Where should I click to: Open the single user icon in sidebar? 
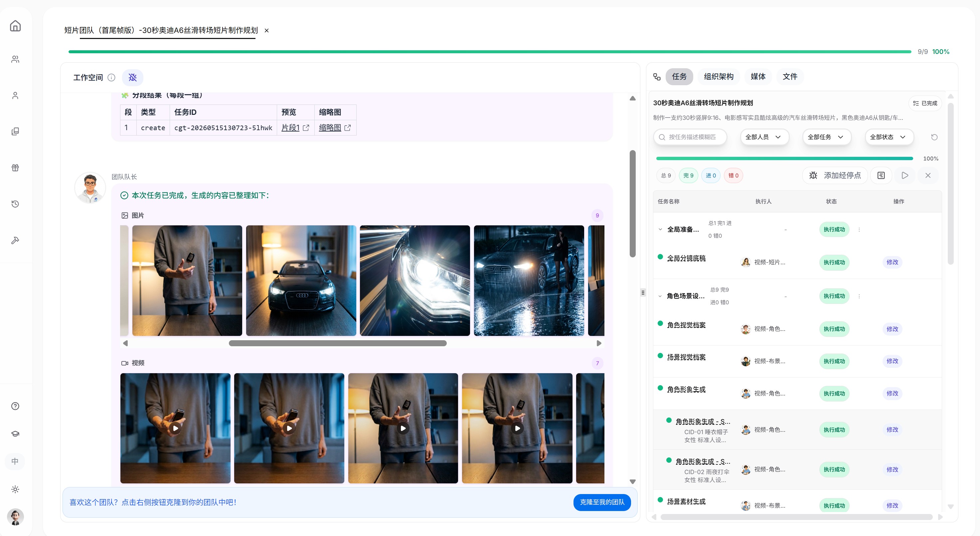15,96
